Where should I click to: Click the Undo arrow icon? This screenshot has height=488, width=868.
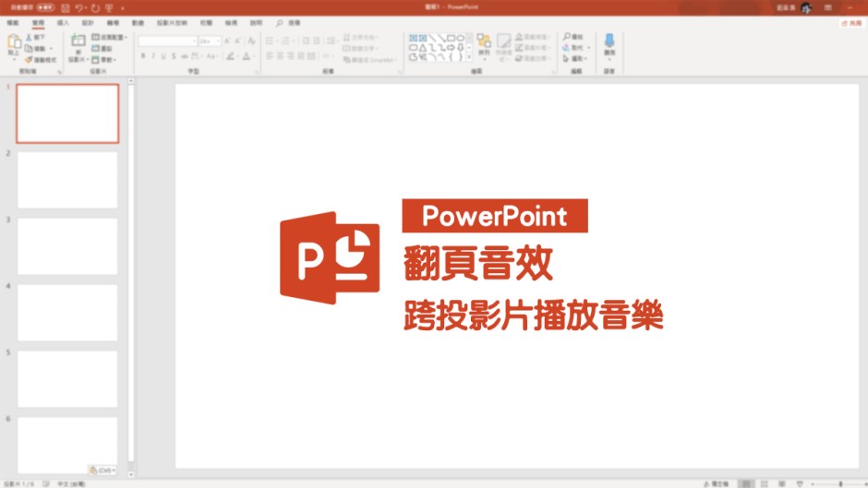click(x=79, y=7)
